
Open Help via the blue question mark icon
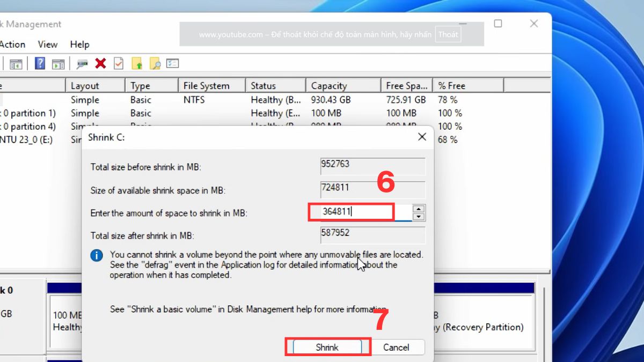(x=39, y=63)
